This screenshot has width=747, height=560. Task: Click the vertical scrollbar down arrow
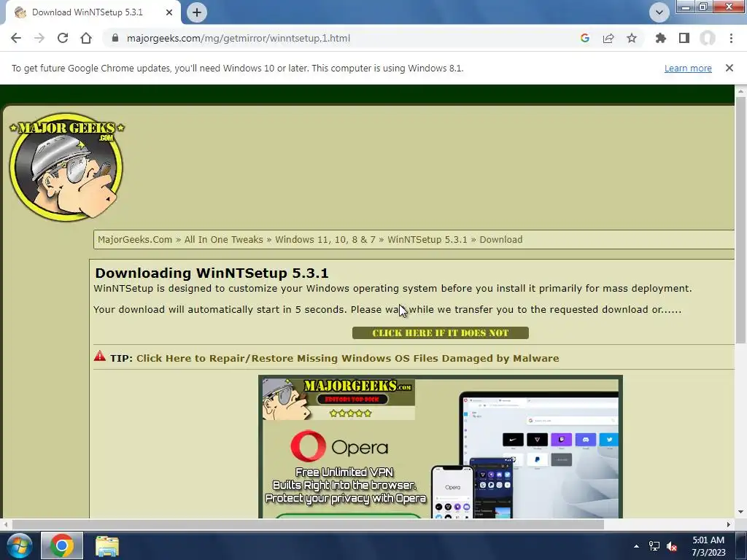740,513
